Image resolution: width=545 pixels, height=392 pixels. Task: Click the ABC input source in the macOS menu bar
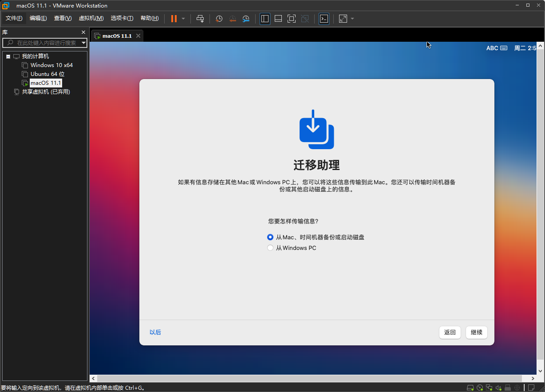coord(497,48)
